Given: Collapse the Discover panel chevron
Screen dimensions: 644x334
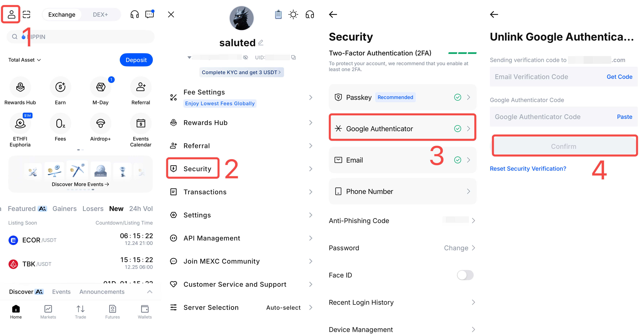Looking at the screenshot, I should pos(150,292).
